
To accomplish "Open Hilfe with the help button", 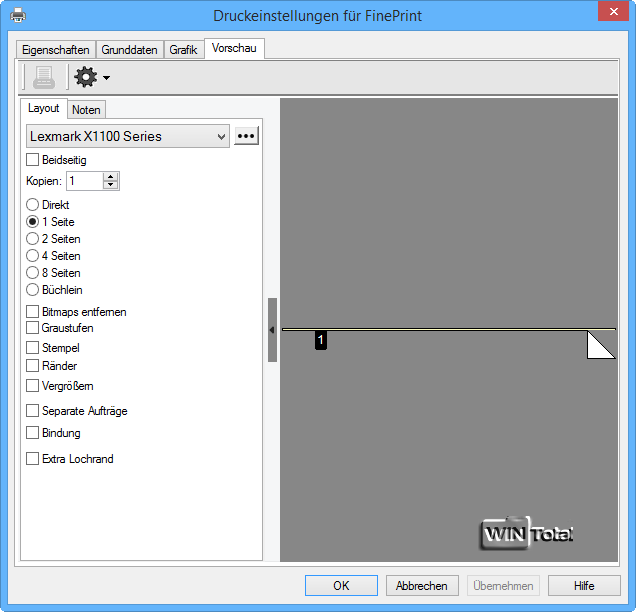I will (x=584, y=585).
